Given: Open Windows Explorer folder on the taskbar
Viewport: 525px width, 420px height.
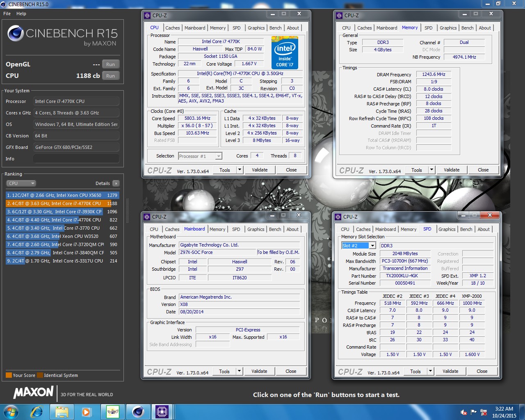Looking at the screenshot, I should [62, 412].
